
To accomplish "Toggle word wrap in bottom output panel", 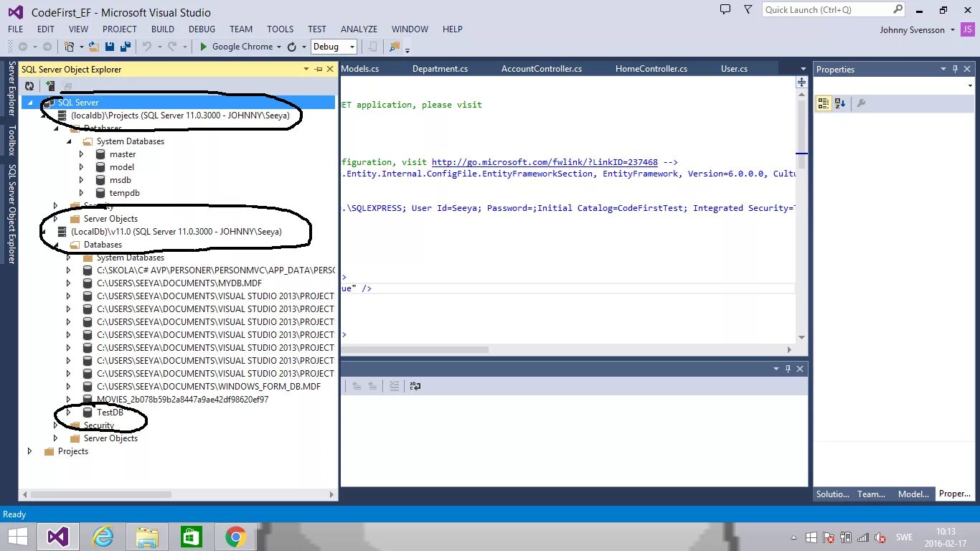I will pos(415,385).
